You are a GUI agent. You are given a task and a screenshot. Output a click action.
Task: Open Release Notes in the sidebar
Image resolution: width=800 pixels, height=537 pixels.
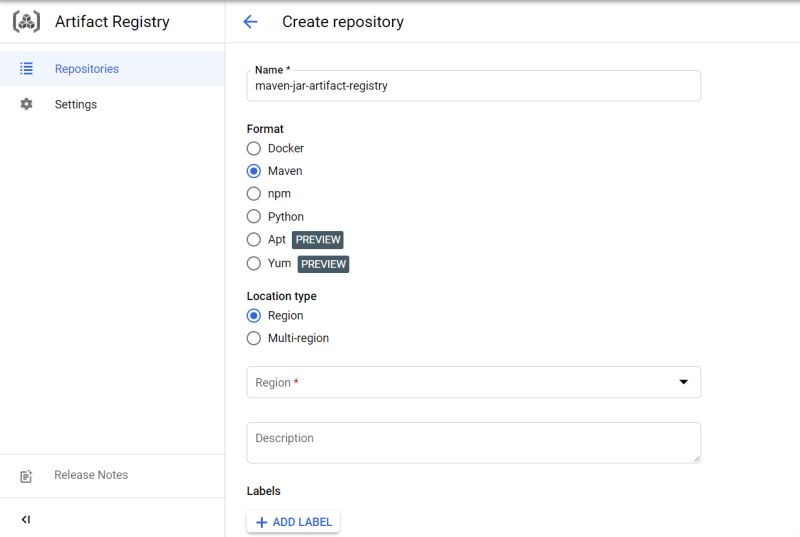point(112,475)
